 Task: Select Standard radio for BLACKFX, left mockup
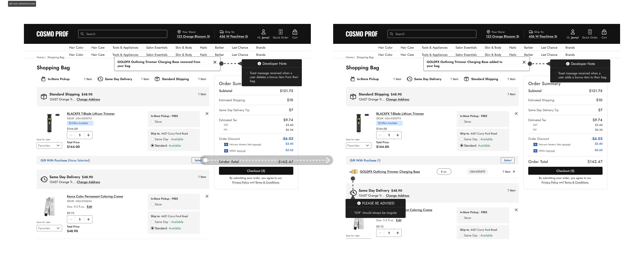point(152,146)
